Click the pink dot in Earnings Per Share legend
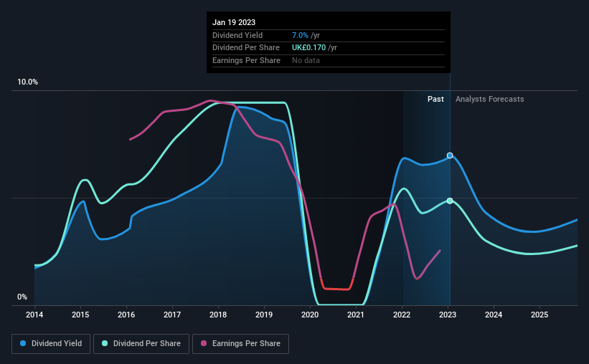589x364 pixels. pyautogui.click(x=204, y=343)
